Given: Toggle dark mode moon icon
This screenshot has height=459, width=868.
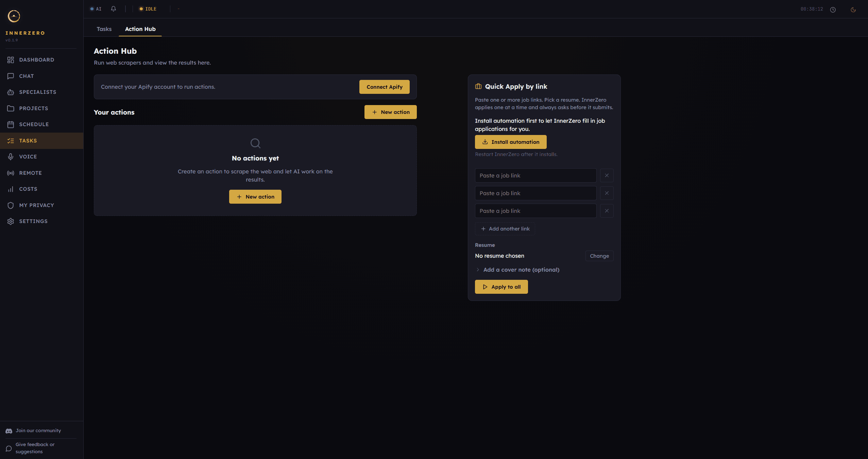Looking at the screenshot, I should tap(853, 10).
